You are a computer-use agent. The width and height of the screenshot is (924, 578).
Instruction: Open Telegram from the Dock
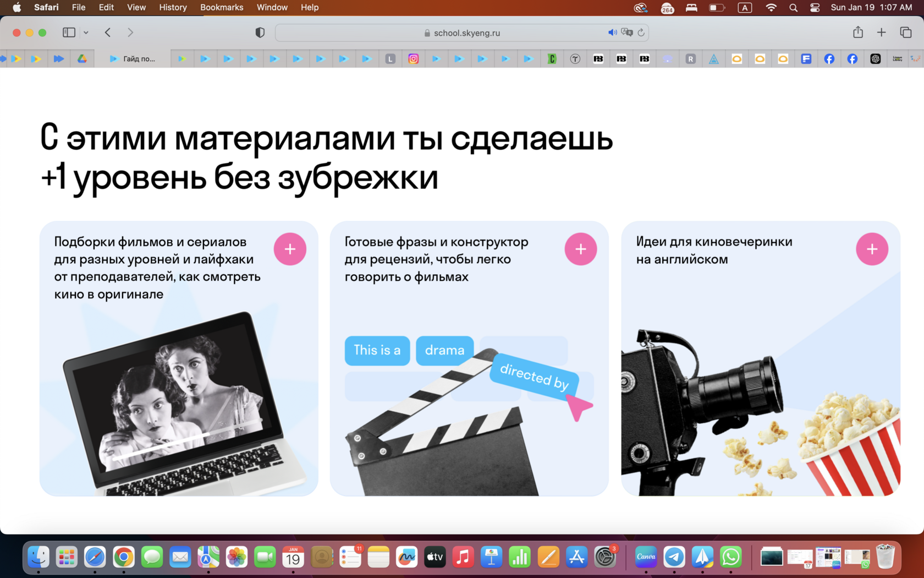tap(674, 558)
